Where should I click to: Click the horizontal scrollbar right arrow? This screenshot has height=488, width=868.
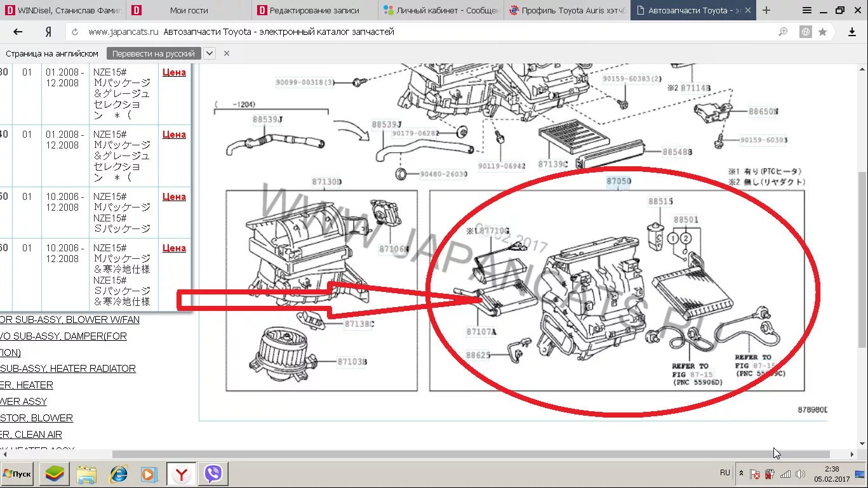(852, 454)
